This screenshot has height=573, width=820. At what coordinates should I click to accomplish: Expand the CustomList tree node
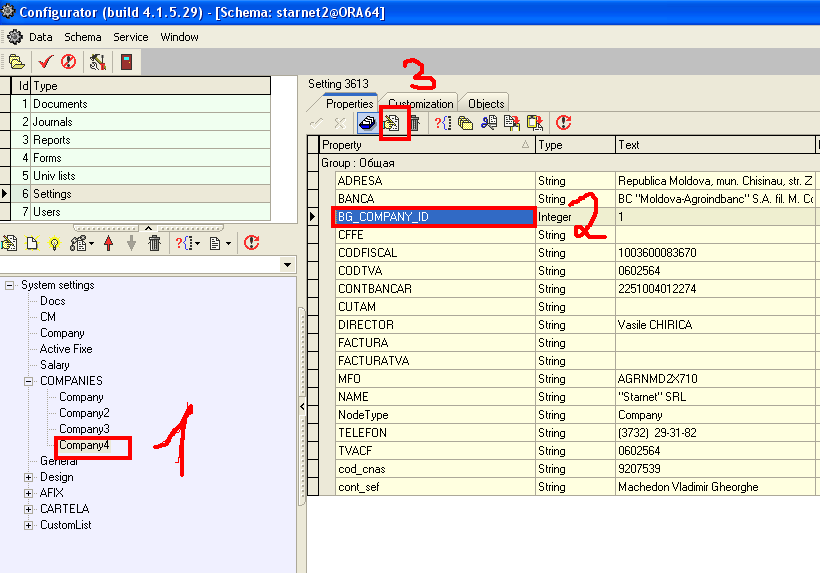29,525
